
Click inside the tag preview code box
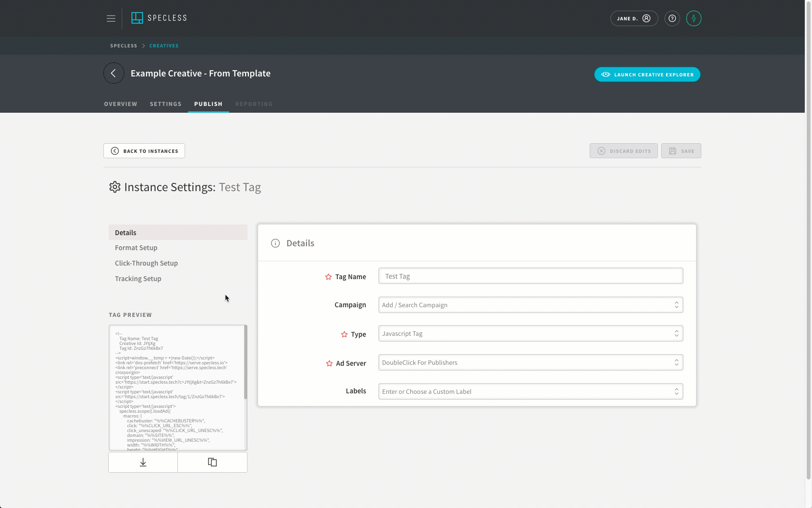pos(177,388)
